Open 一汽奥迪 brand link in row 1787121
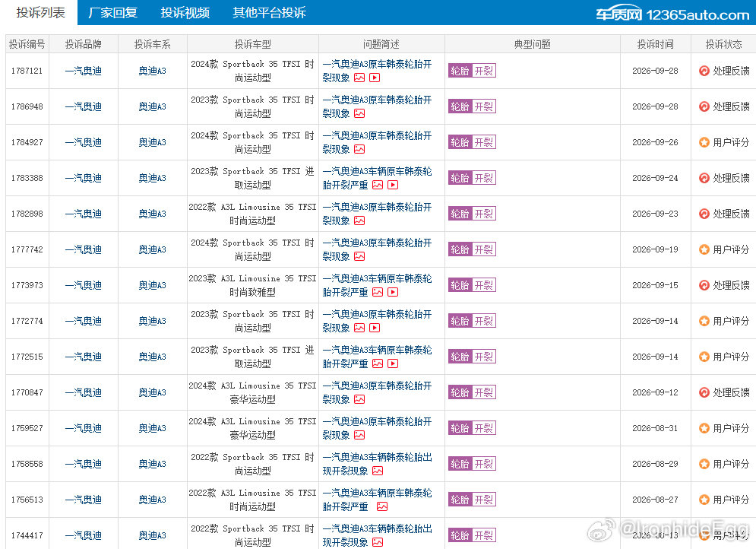Screen dimensions: 756x549 pyautogui.click(x=84, y=71)
